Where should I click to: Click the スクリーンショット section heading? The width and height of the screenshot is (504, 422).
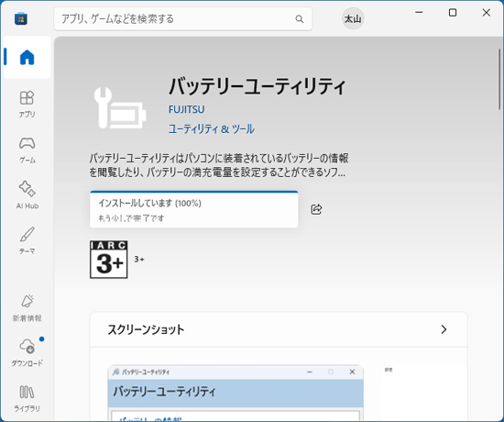pos(146,329)
